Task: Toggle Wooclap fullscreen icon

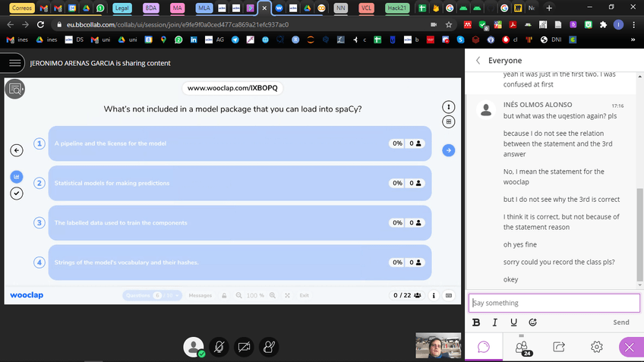Action: 287,295
